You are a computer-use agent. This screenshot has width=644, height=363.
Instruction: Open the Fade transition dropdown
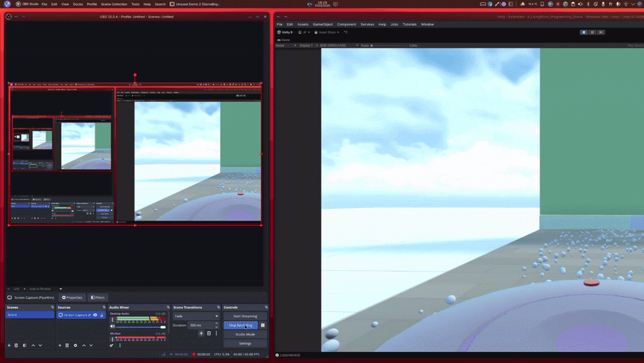pyautogui.click(x=196, y=316)
